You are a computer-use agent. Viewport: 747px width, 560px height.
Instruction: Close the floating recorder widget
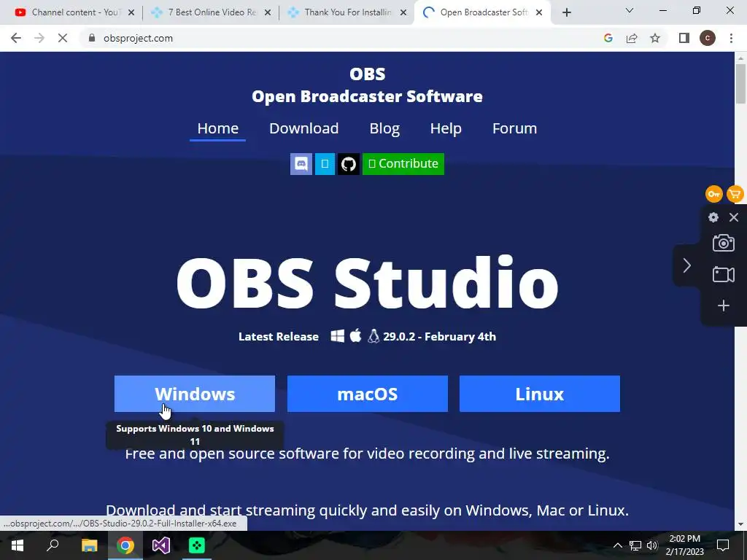[x=734, y=217]
